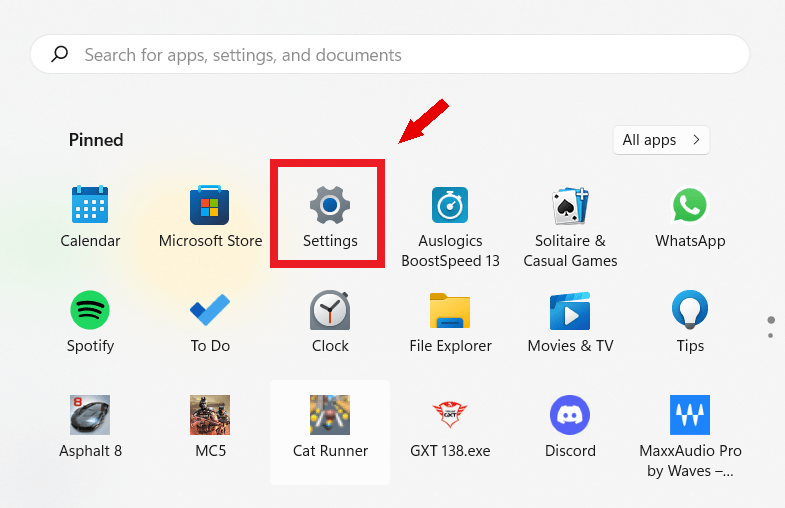This screenshot has height=508, width=785.
Task: Open the MC5 game
Action: pyautogui.click(x=210, y=427)
